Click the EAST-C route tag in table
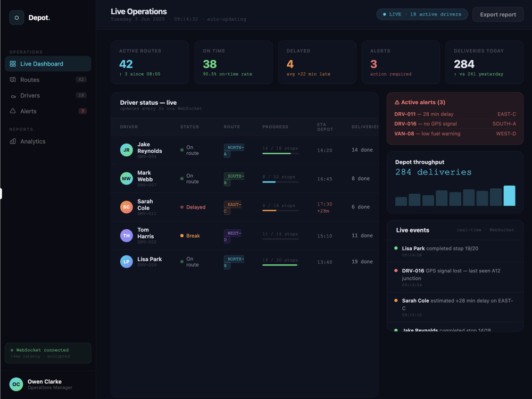Screen dimensions: 532x399 click(232, 207)
